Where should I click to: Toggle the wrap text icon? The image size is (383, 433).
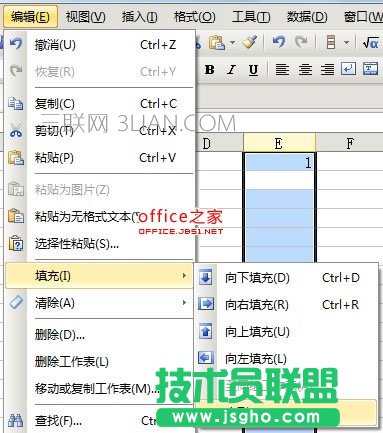pos(349,69)
